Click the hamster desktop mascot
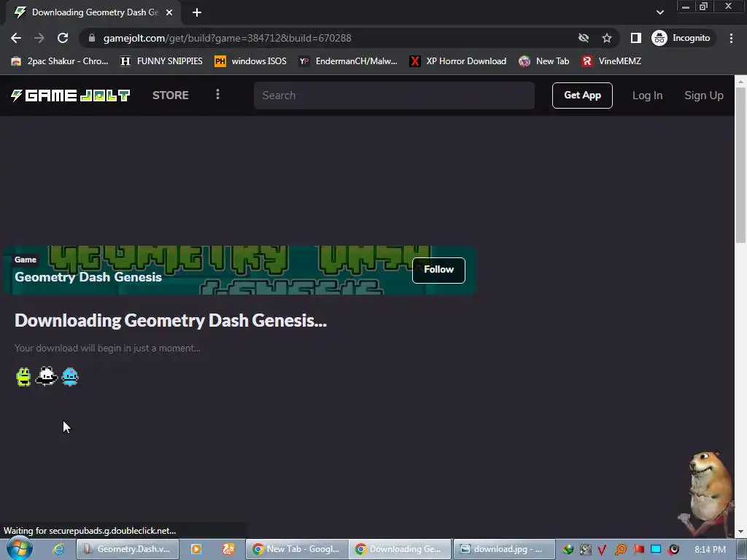Viewport: 747px width, 560px height. [x=708, y=493]
